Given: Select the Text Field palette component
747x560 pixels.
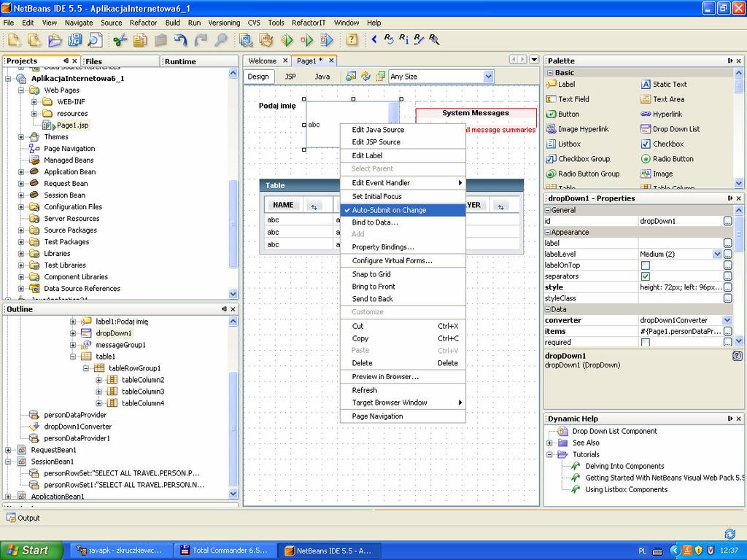Looking at the screenshot, I should (x=568, y=99).
